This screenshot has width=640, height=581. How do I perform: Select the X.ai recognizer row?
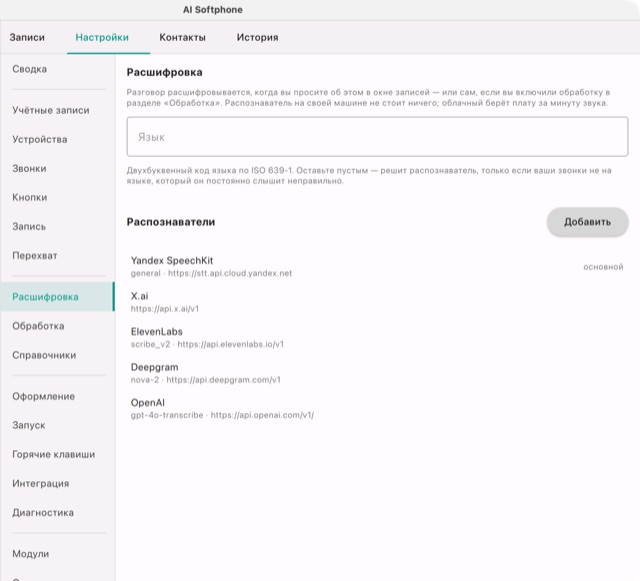pyautogui.click(x=377, y=302)
